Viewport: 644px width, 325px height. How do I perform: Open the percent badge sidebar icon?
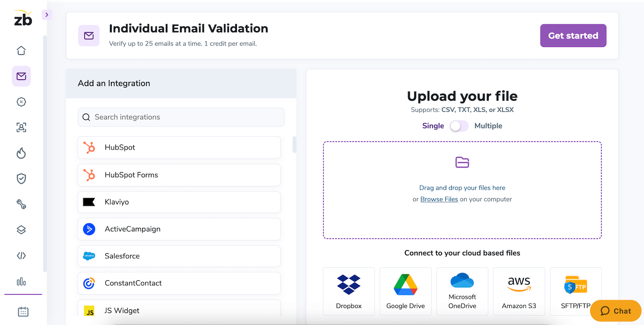(x=21, y=102)
